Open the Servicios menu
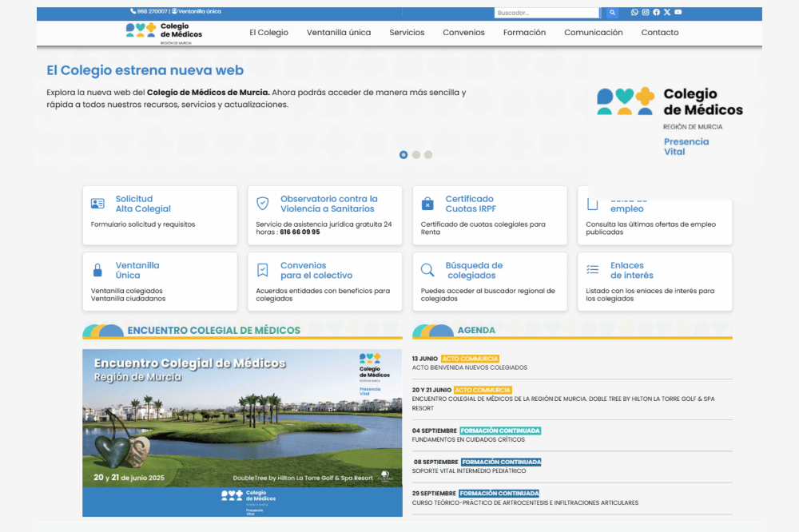Image resolution: width=799 pixels, height=532 pixels. [x=407, y=33]
